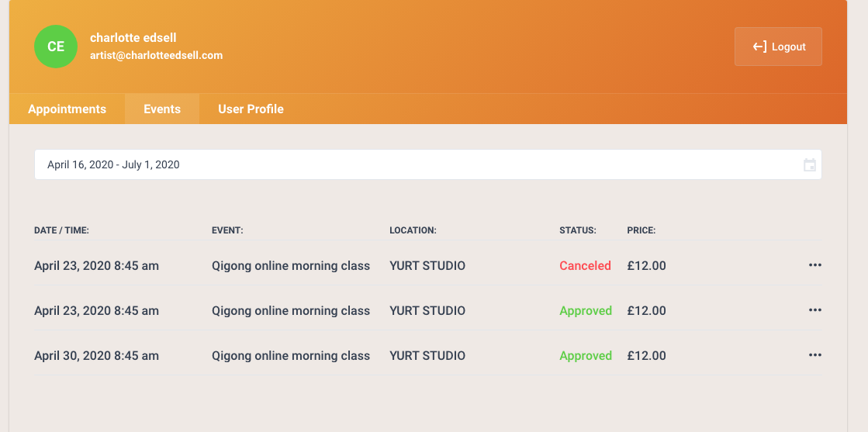Open options menu for April 30 booking
The width and height of the screenshot is (868, 432).
(814, 355)
